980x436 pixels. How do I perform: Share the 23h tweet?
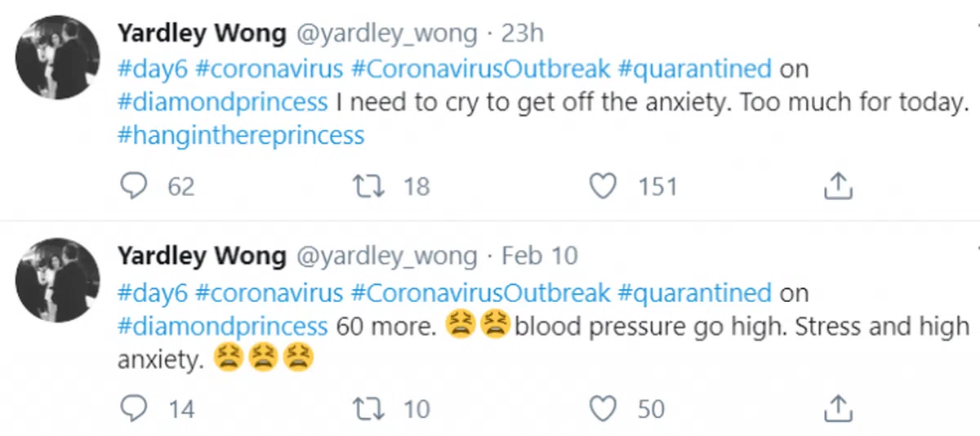[x=838, y=187]
